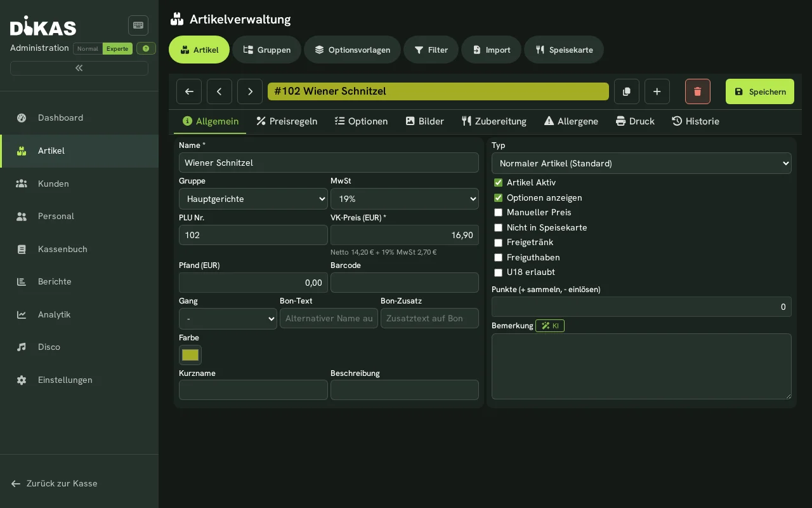
Task: Click the Bon-Zusatz input field
Action: [429, 318]
